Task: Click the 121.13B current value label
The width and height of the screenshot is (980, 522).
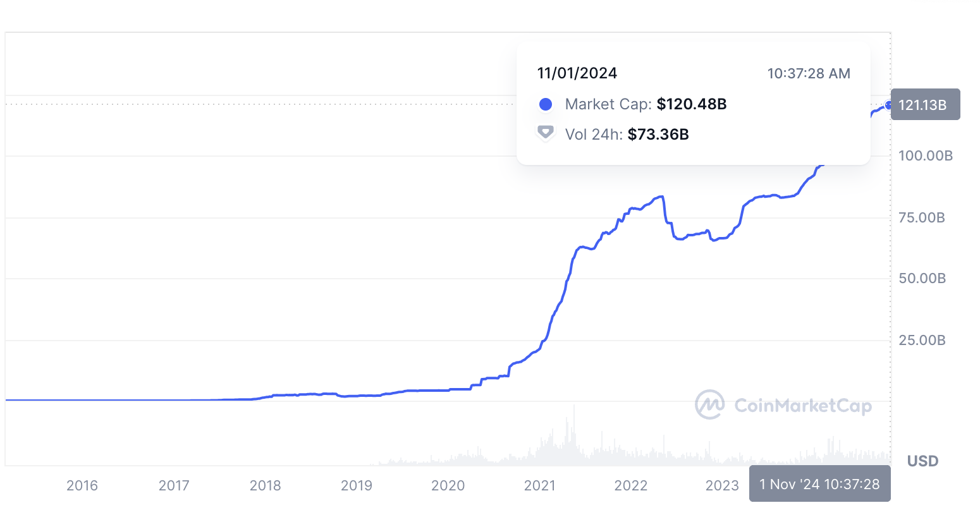Action: (x=924, y=105)
